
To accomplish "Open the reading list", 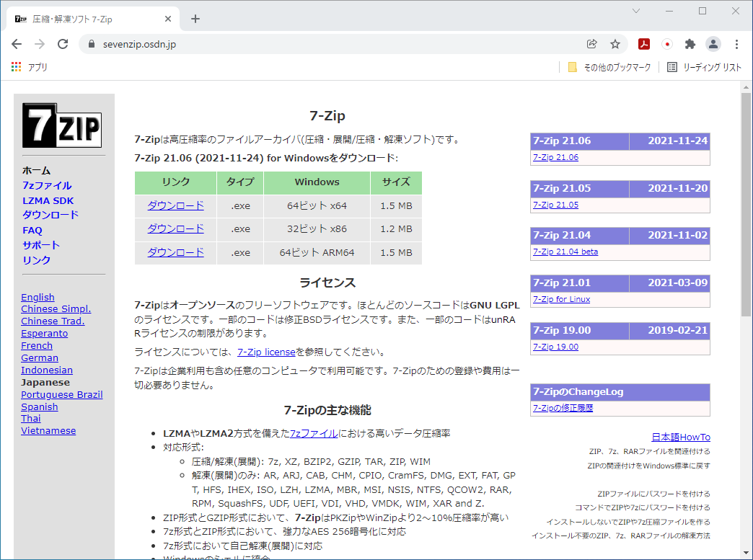I will point(705,67).
